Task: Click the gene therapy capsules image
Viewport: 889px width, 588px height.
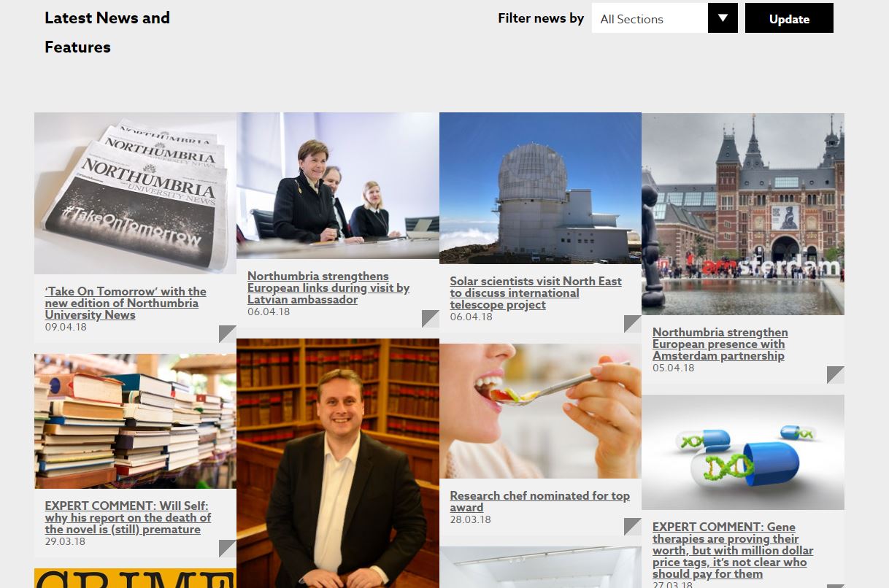Action: tap(743, 452)
